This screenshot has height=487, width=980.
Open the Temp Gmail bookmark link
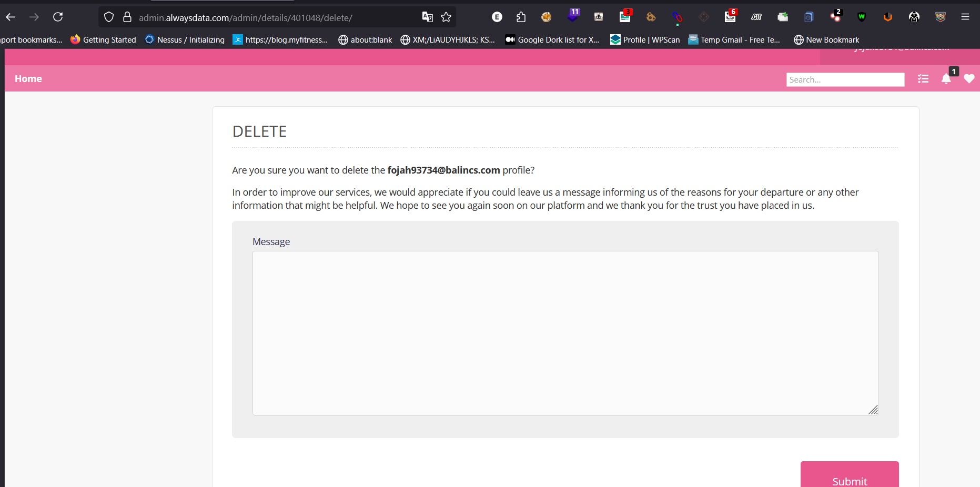coord(734,40)
